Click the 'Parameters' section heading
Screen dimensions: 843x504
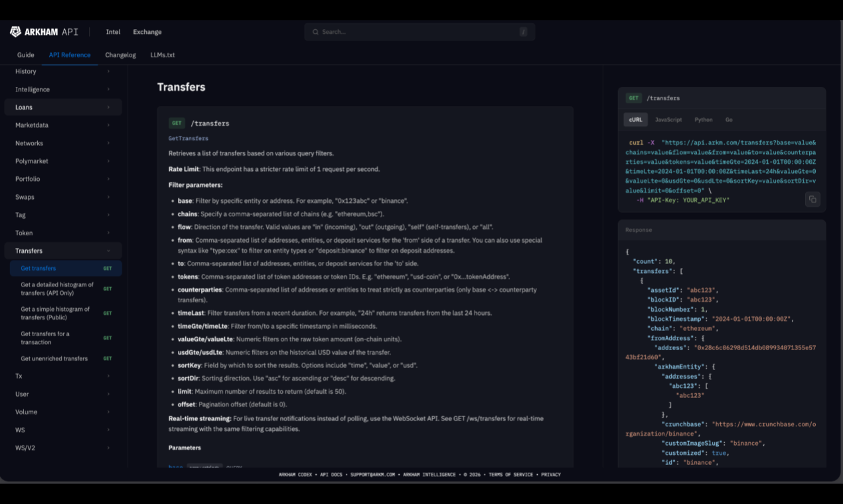(x=185, y=448)
